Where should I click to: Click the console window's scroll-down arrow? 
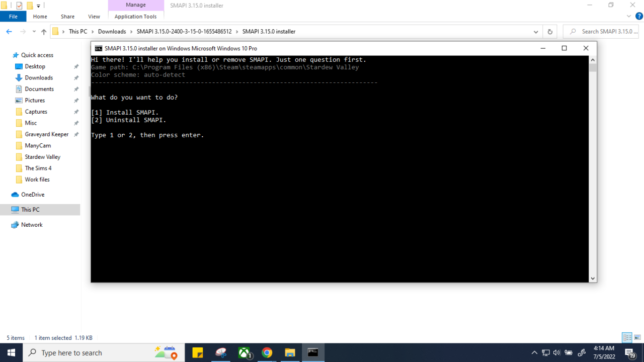[x=593, y=278]
